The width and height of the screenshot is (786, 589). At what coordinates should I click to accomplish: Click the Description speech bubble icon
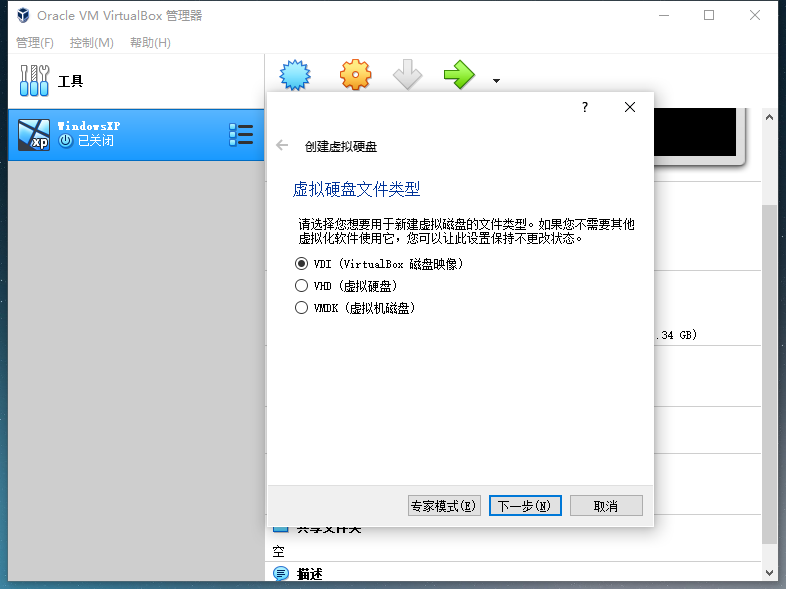coord(281,573)
